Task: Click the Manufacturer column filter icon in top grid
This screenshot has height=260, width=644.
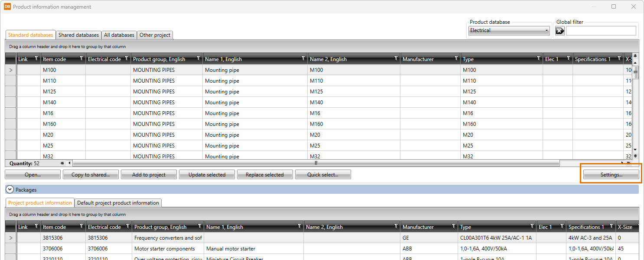Action: 456,58
